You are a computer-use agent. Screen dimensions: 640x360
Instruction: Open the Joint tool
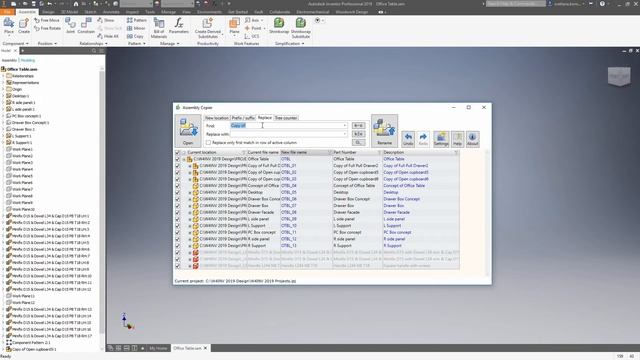click(x=70, y=26)
